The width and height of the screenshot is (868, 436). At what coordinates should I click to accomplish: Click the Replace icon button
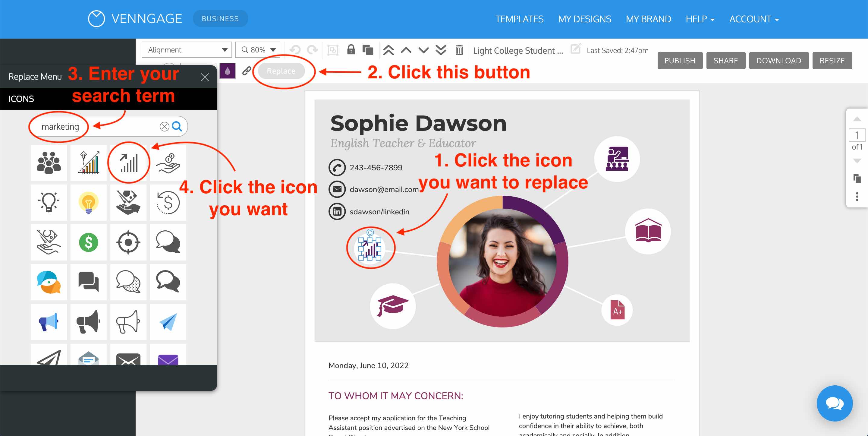[279, 71]
